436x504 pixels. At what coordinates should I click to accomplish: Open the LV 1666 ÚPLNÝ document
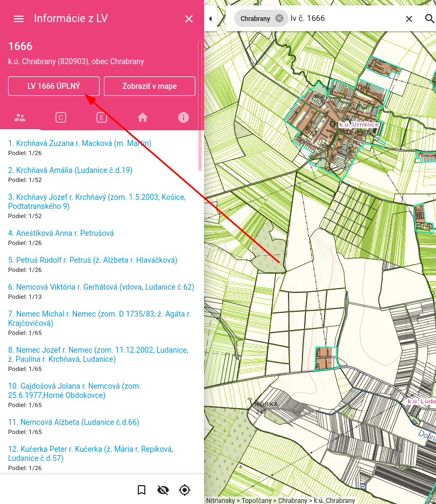(x=54, y=86)
